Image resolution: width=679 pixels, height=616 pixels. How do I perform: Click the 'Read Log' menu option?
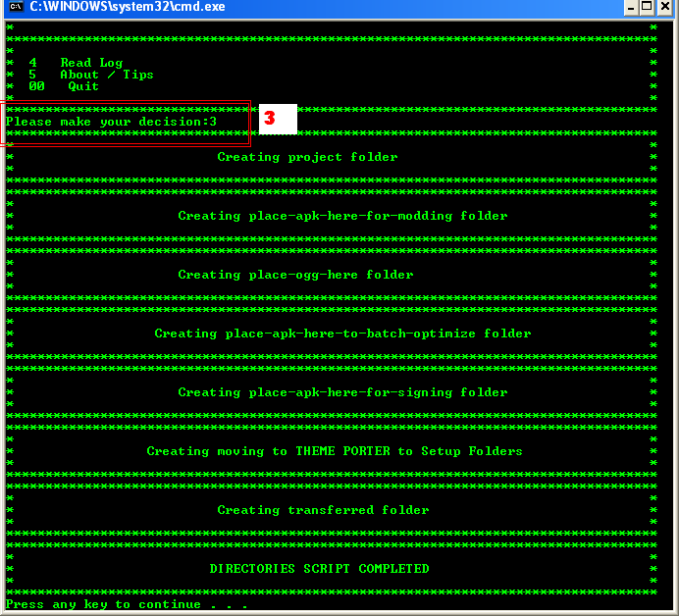pos(91,63)
